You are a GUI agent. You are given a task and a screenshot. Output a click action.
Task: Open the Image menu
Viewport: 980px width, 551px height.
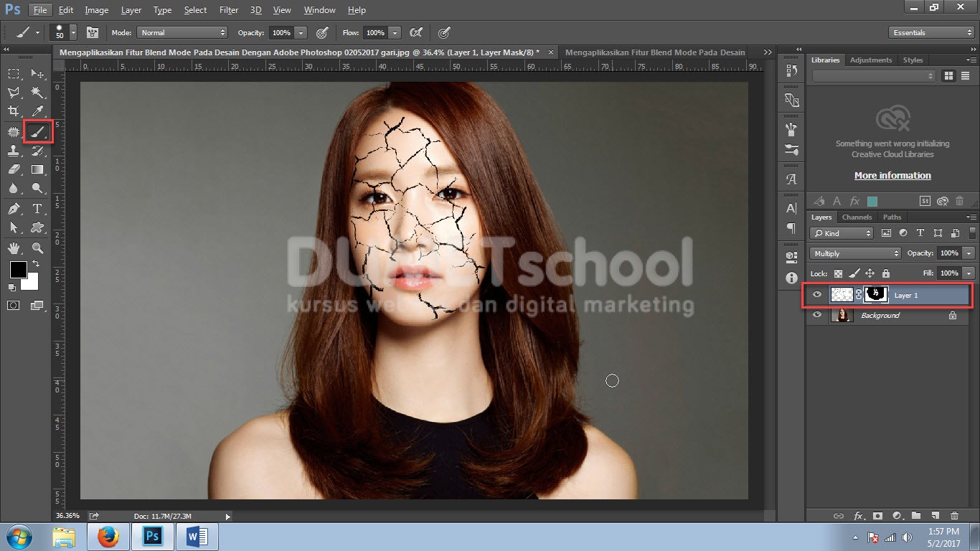[x=97, y=10]
